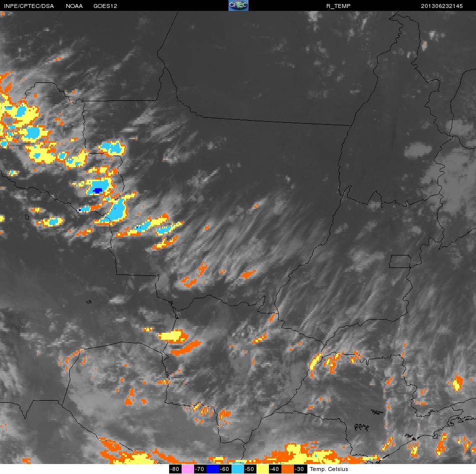Click the -80 legend value
Image resolution: width=476 pixels, height=474 pixels.
[175, 469]
